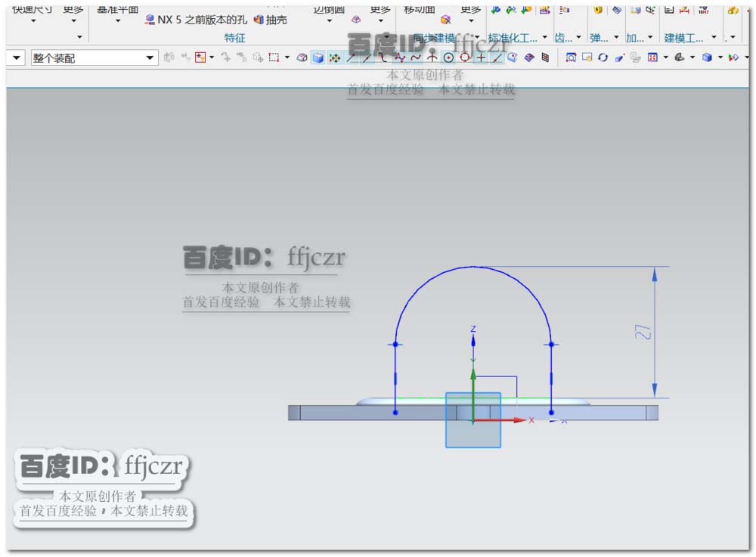Open the rendering style dropdown arrow
Image resolution: width=756 pixels, height=557 pixels.
coord(692,58)
